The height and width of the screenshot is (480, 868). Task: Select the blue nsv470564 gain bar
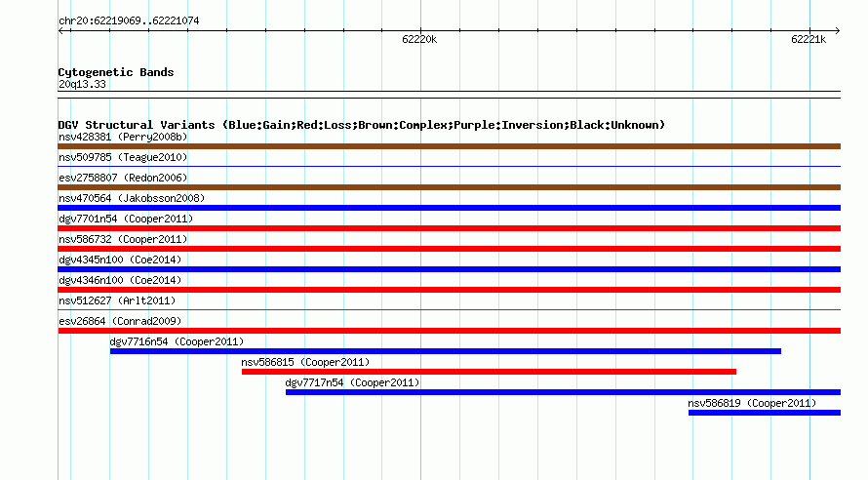449,208
